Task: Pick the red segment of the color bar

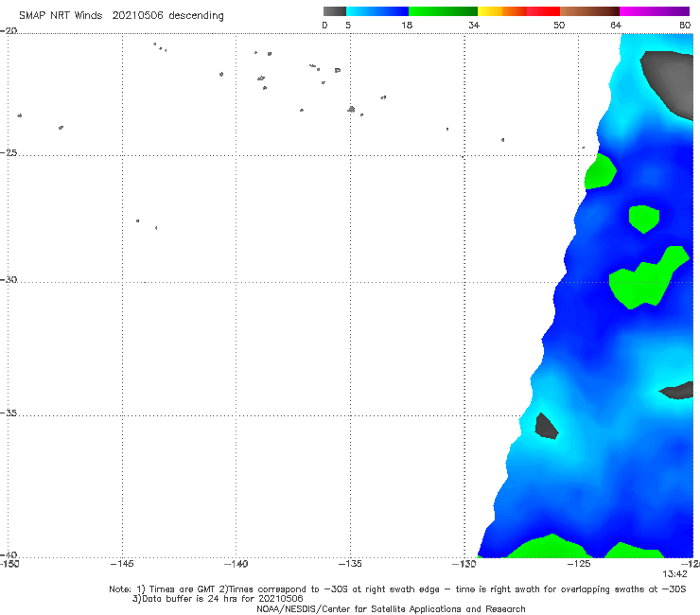Action: coord(543,11)
